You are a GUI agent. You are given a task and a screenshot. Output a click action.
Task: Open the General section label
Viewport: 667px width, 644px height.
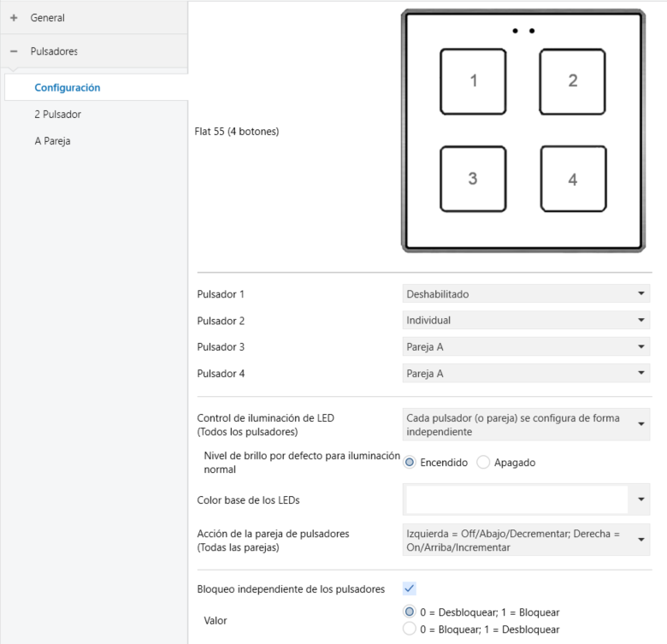coord(47,18)
